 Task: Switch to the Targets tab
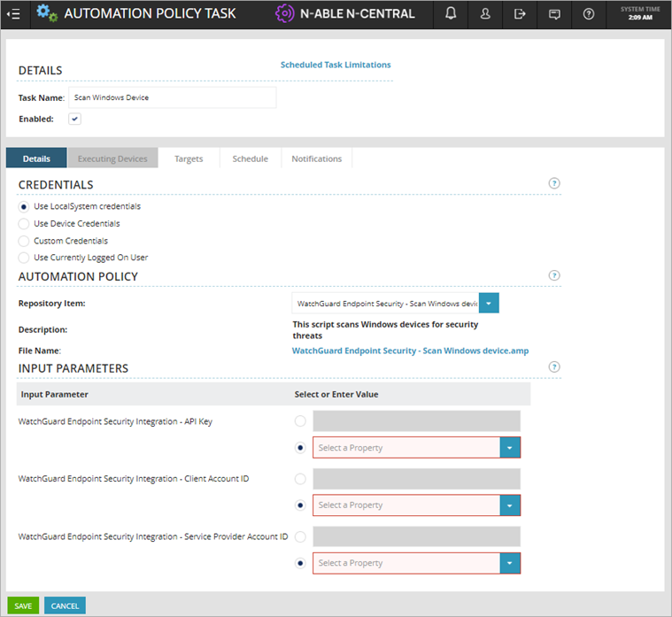point(189,158)
